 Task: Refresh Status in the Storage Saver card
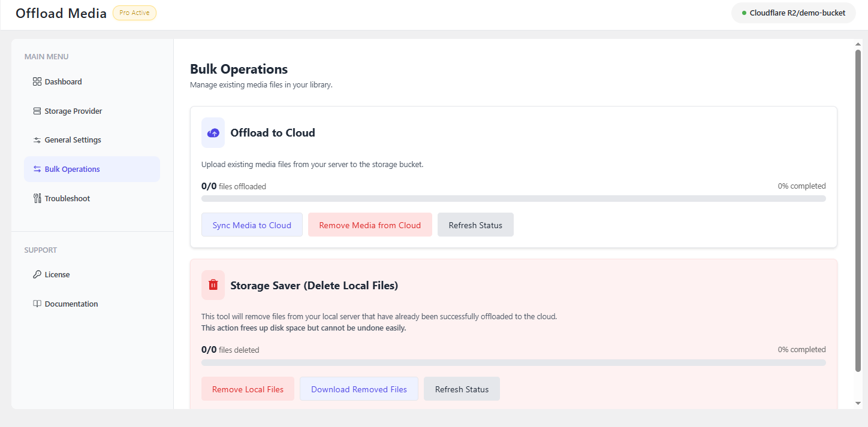462,389
